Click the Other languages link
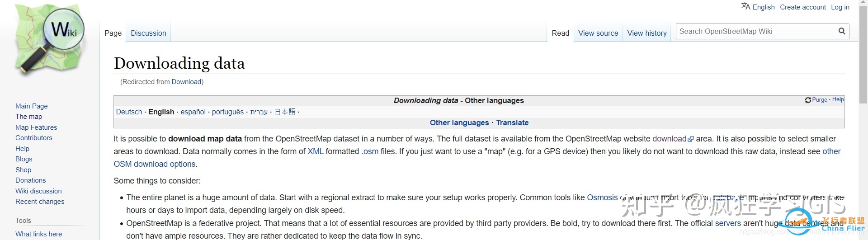The width and height of the screenshot is (868, 240). coord(459,122)
